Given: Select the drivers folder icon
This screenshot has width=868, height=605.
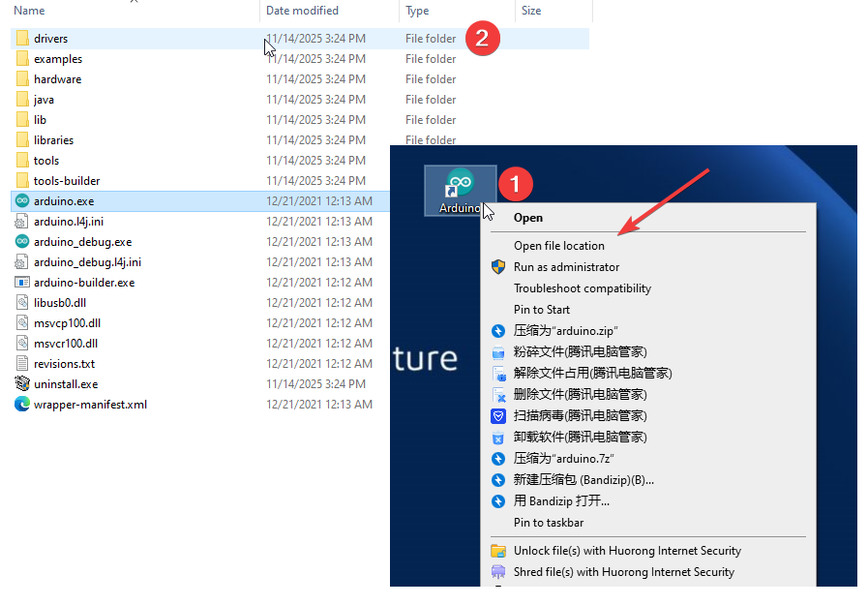Looking at the screenshot, I should 22,38.
